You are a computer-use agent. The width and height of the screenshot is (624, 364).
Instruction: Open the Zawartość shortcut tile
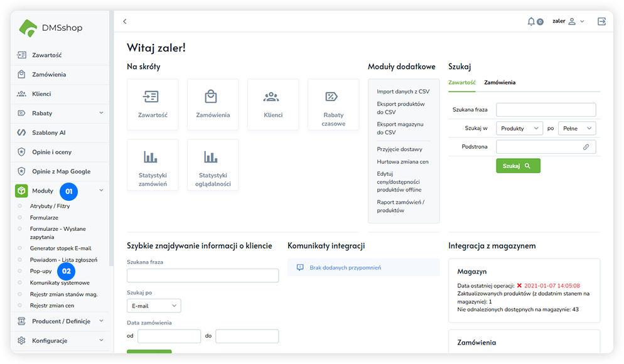(x=153, y=104)
